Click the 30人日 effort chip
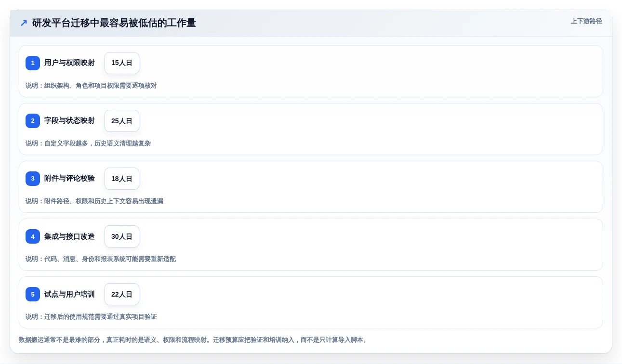The width and height of the screenshot is (622, 364). 122,236
